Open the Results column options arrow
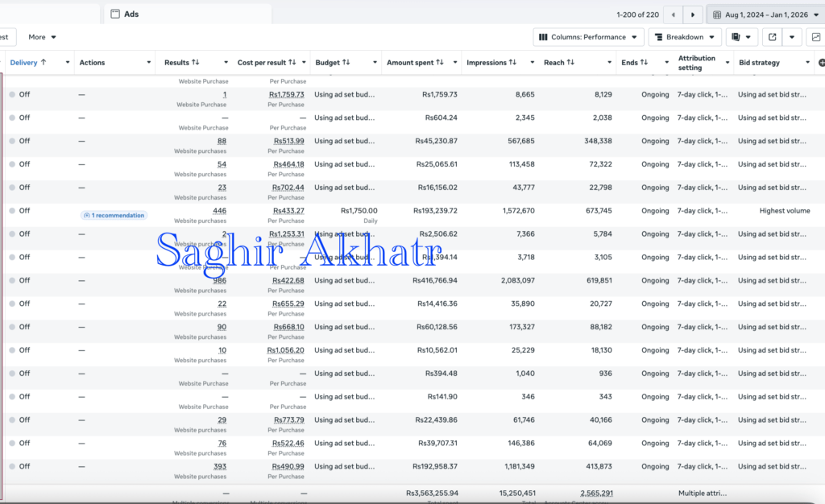 (x=226, y=63)
